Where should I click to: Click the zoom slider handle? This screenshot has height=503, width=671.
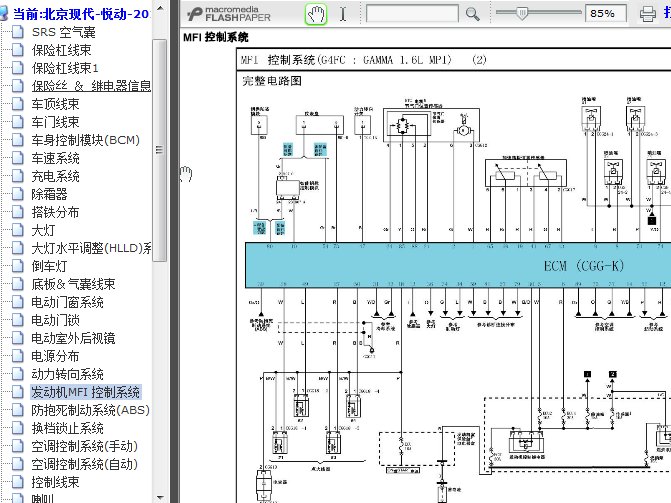pyautogui.click(x=522, y=13)
